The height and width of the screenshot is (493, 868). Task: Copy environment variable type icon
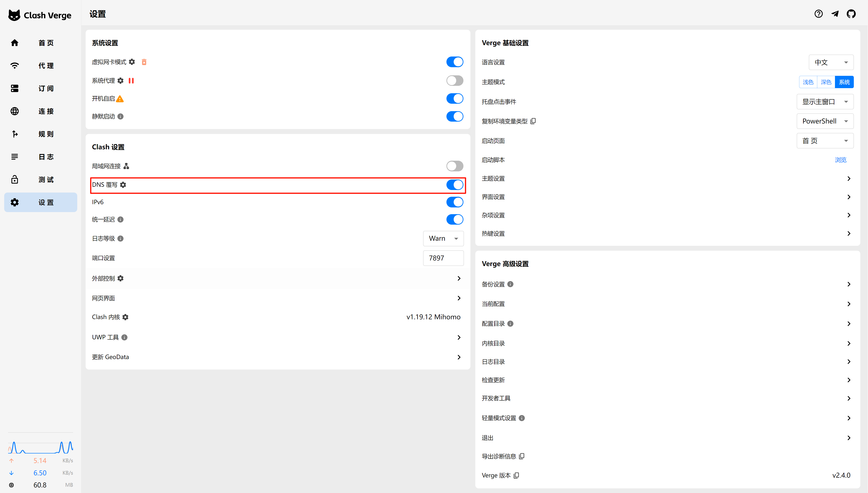pyautogui.click(x=533, y=121)
